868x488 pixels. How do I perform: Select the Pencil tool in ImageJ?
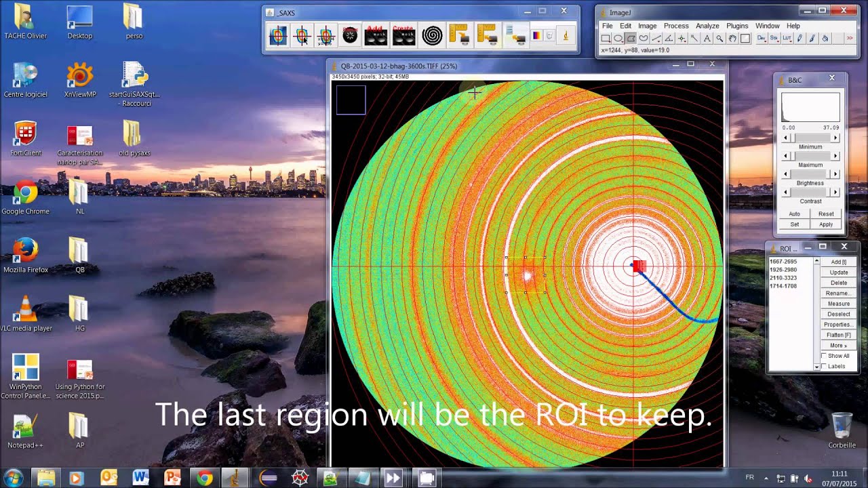(x=800, y=39)
